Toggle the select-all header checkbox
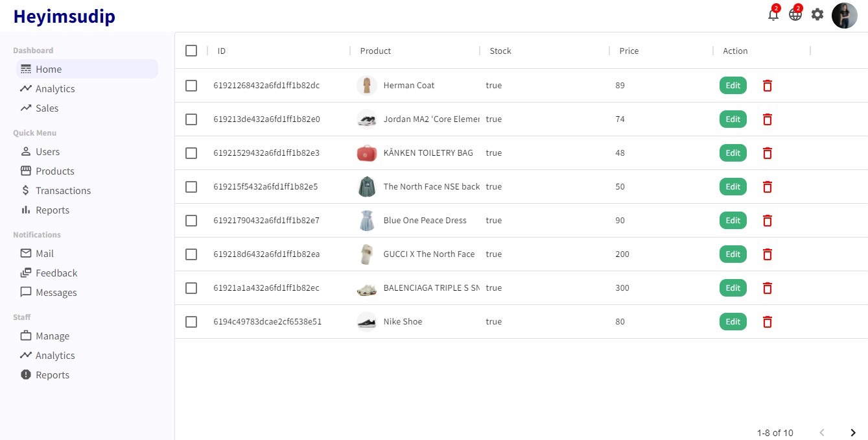The image size is (868, 440). (191, 51)
